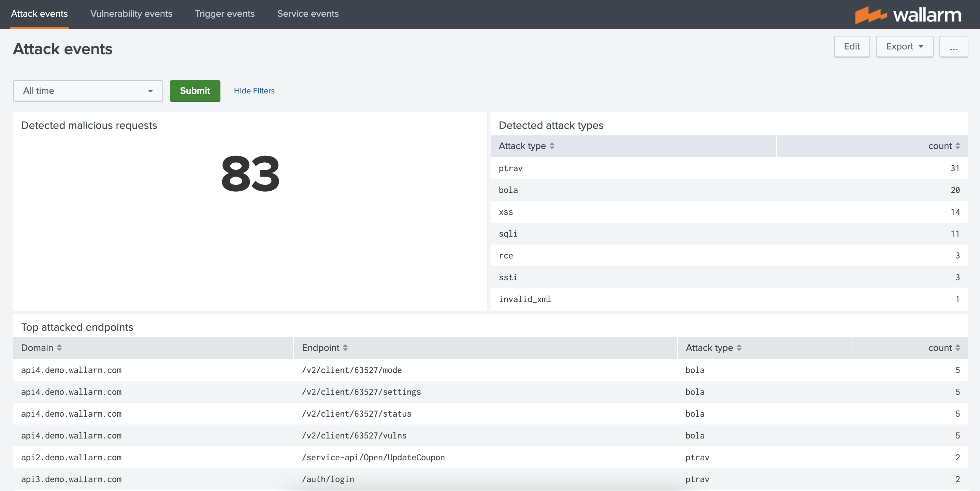The height and width of the screenshot is (491, 980).
Task: Open the Attack events tab
Action: (39, 14)
